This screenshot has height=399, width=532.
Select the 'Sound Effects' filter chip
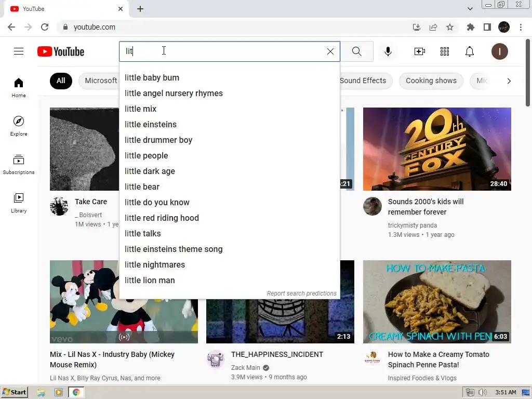[x=366, y=81]
